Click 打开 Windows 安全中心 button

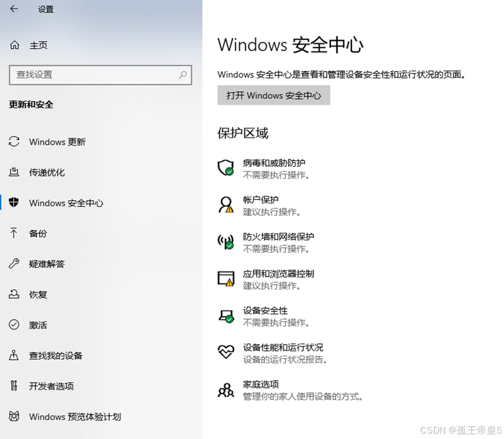click(x=274, y=95)
